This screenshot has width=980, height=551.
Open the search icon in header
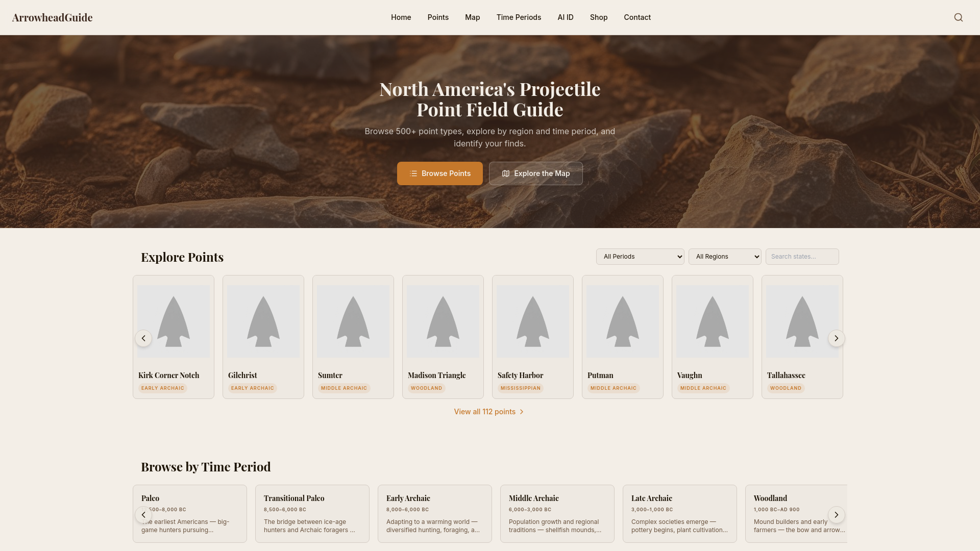pyautogui.click(x=959, y=17)
